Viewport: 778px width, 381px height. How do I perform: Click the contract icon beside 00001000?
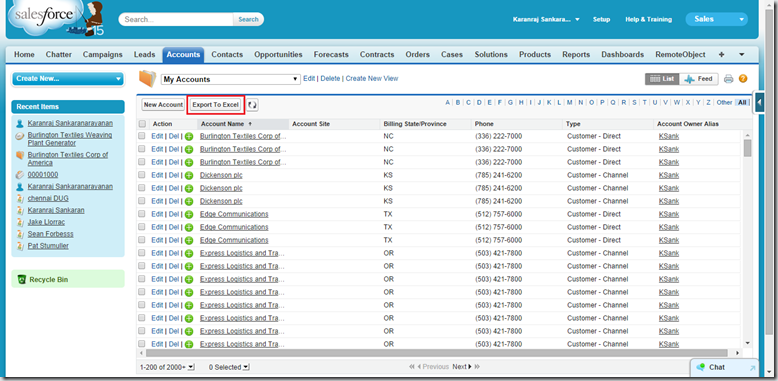[20, 175]
